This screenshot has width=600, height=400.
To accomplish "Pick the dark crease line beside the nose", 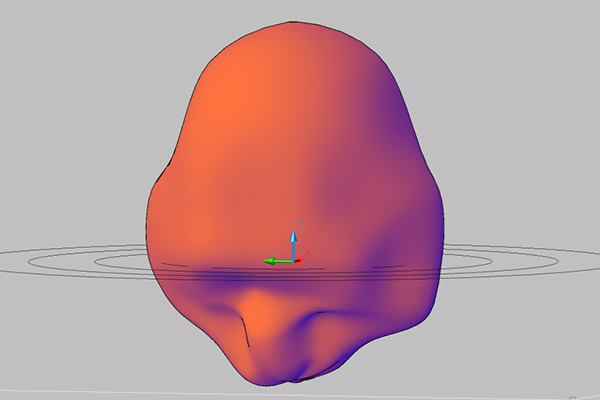I will (x=242, y=328).
